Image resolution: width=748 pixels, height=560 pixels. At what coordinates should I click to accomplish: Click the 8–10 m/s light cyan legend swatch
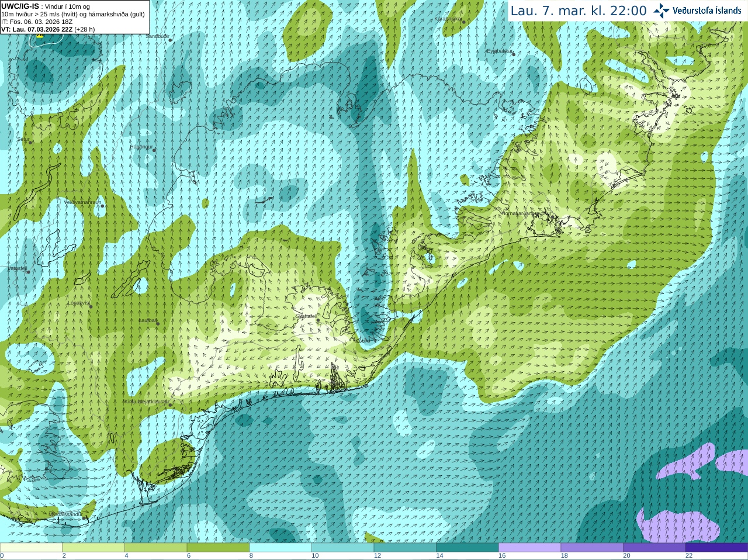(x=280, y=548)
